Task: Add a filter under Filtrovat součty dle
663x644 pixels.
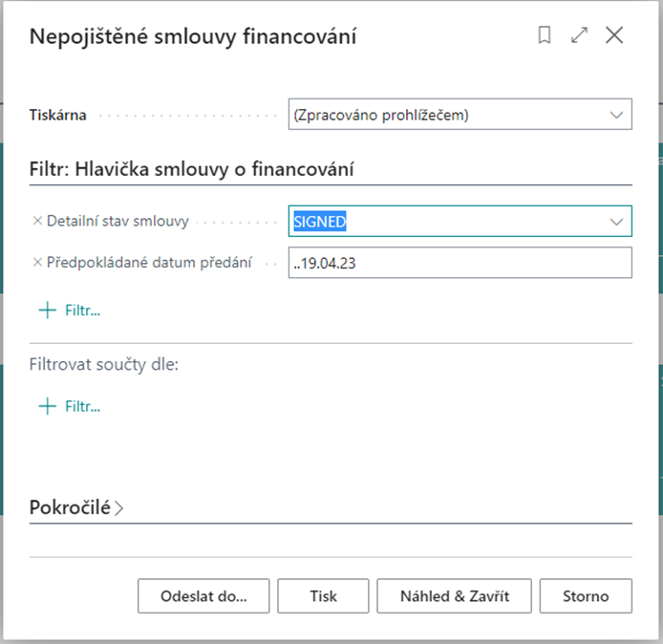Action: pos(70,406)
